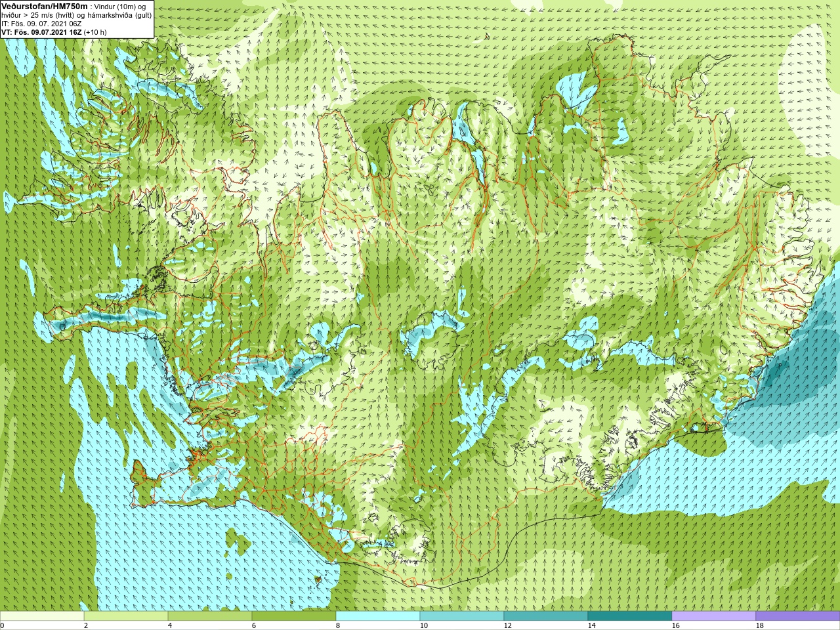Click the medium green 4–6 m/s legend swatch

[x=210, y=616]
